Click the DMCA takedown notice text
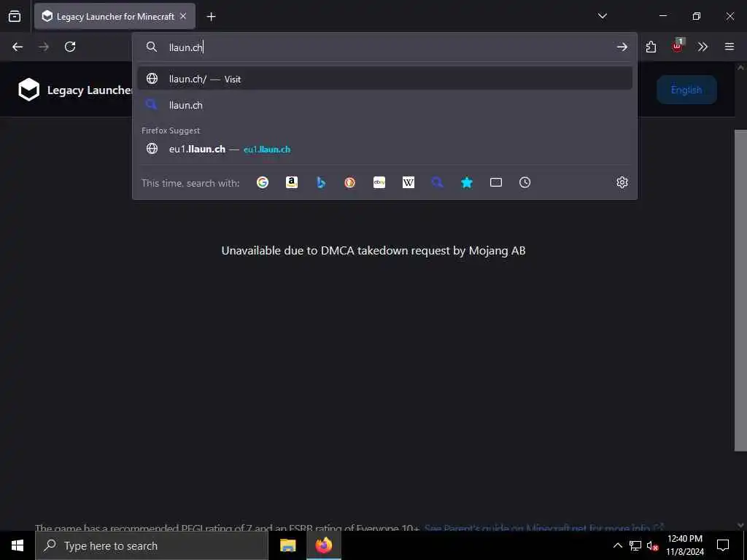 tap(373, 251)
